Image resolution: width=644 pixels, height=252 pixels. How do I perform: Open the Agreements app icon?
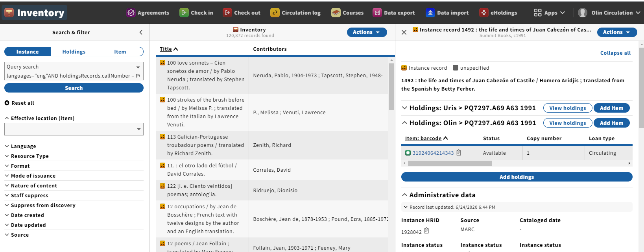click(x=131, y=13)
